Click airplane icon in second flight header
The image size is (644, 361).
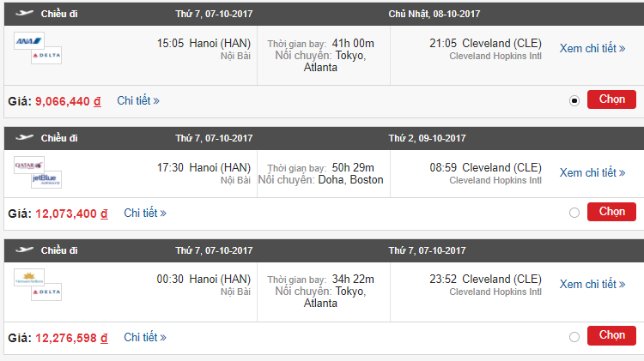coord(24,138)
